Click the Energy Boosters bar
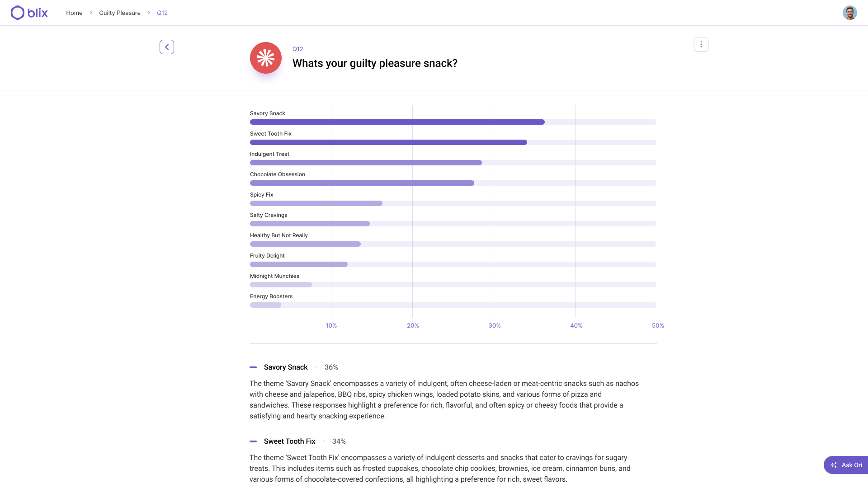The height and width of the screenshot is (488, 868). pyautogui.click(x=265, y=305)
